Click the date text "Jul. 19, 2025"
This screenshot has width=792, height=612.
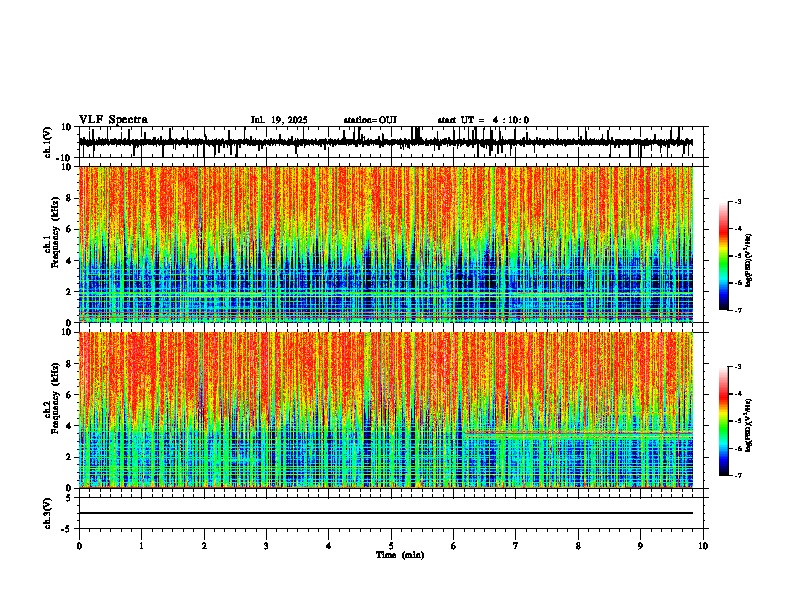pos(279,120)
